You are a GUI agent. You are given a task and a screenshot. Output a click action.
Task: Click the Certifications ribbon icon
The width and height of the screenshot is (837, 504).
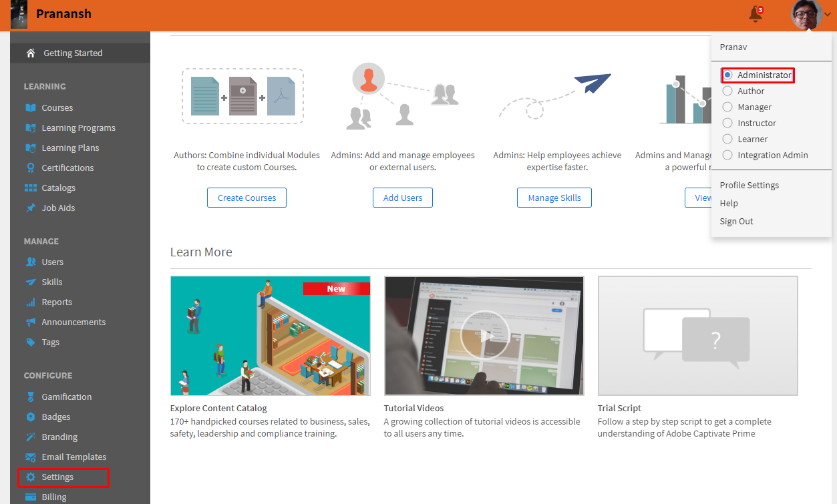tap(31, 168)
